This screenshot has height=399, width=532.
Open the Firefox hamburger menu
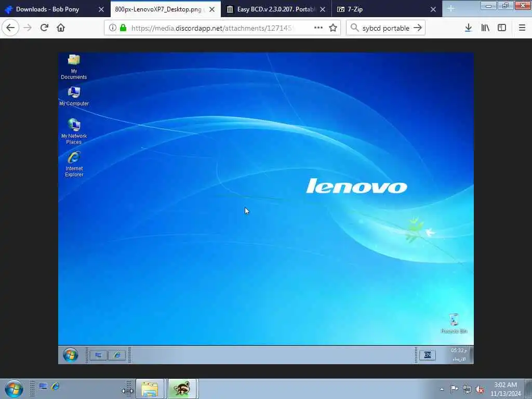pyautogui.click(x=522, y=28)
